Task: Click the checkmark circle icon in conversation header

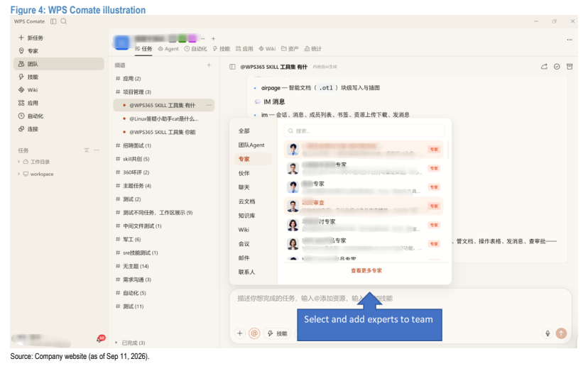Action: pyautogui.click(x=557, y=67)
